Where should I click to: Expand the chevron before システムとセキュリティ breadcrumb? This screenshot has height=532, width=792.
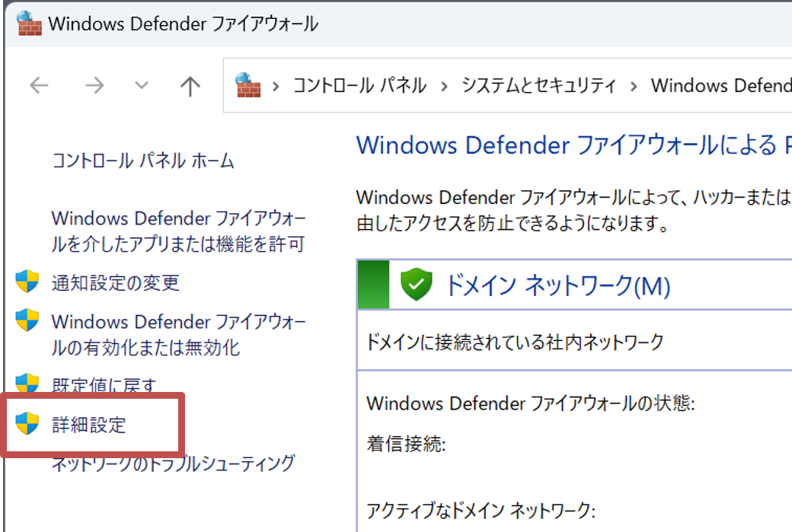(444, 85)
